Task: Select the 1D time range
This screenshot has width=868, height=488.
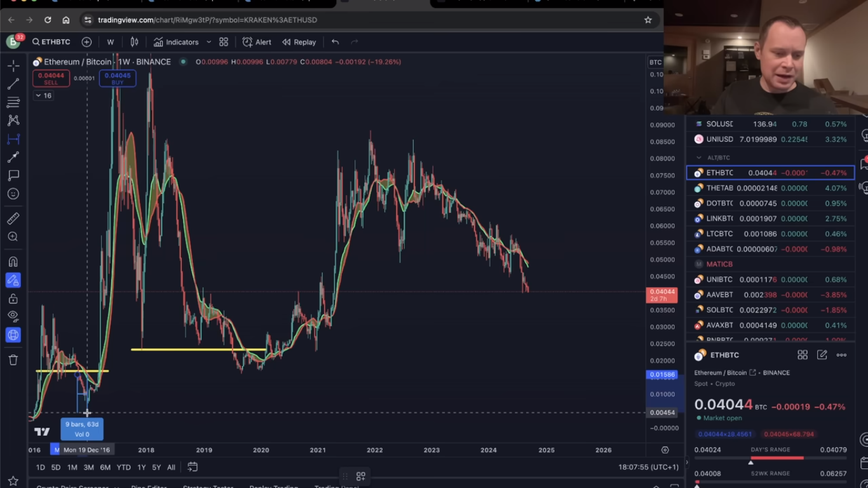Action: 40,467
